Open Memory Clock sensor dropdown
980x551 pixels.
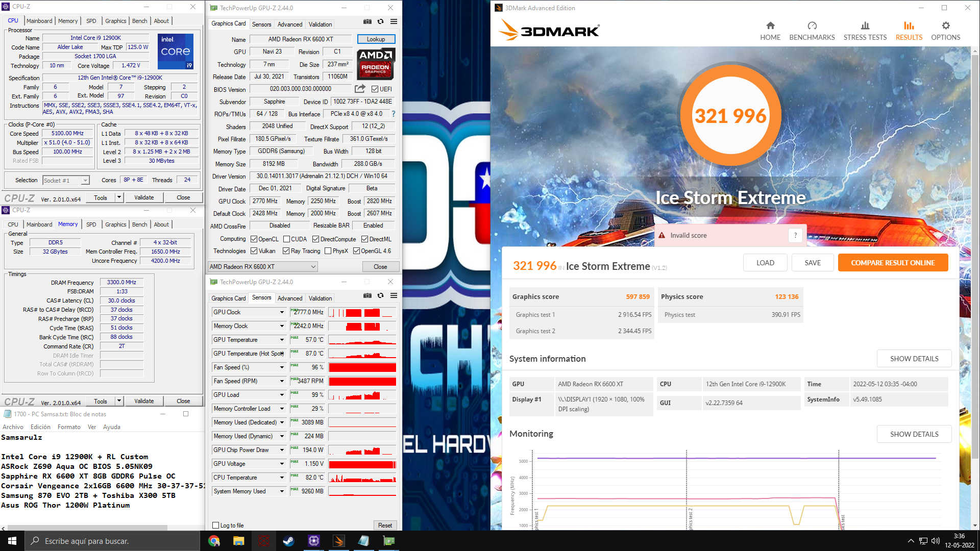[x=281, y=326]
